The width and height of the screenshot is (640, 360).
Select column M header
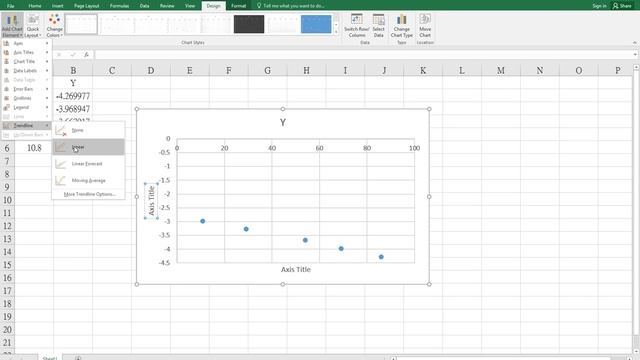(x=501, y=70)
